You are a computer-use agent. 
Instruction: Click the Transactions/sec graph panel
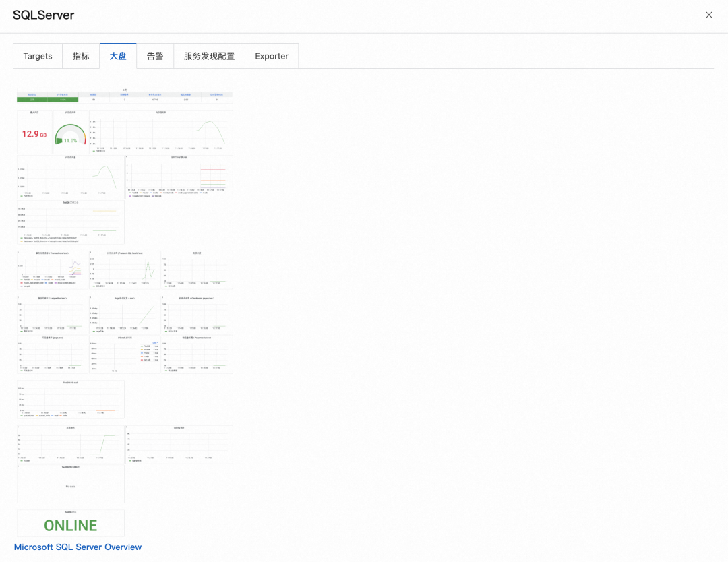(x=53, y=268)
